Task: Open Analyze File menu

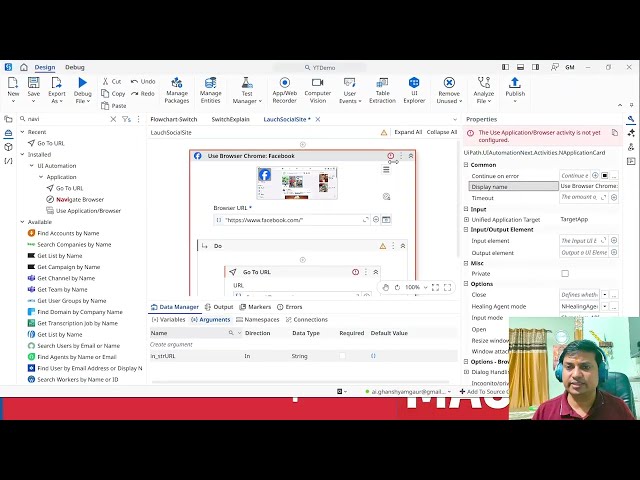Action: (x=484, y=90)
